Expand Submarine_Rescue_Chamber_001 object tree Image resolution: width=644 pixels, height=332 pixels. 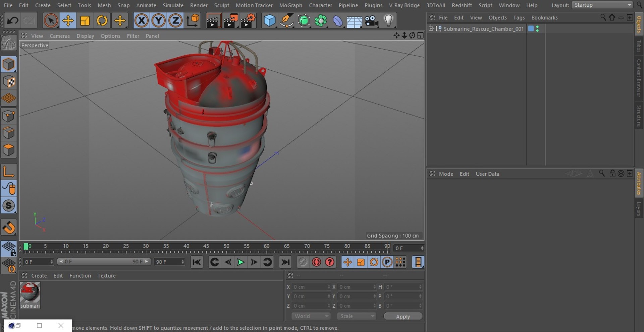431,28
